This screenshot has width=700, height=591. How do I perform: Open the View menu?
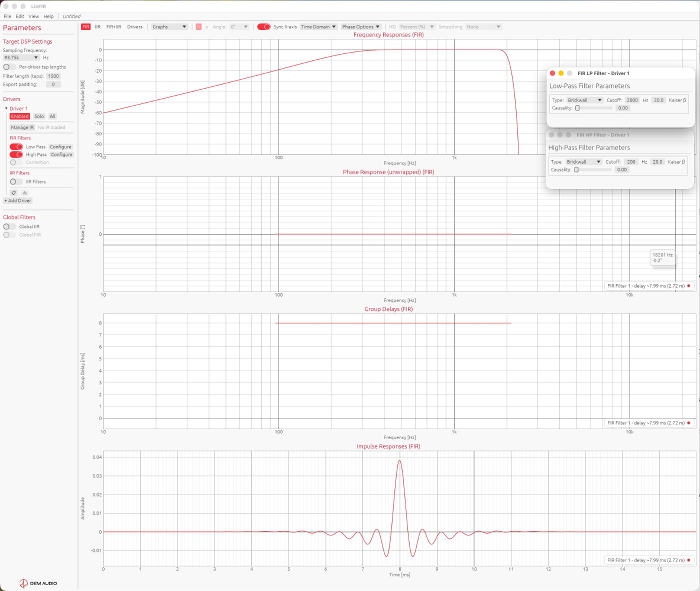pyautogui.click(x=34, y=16)
